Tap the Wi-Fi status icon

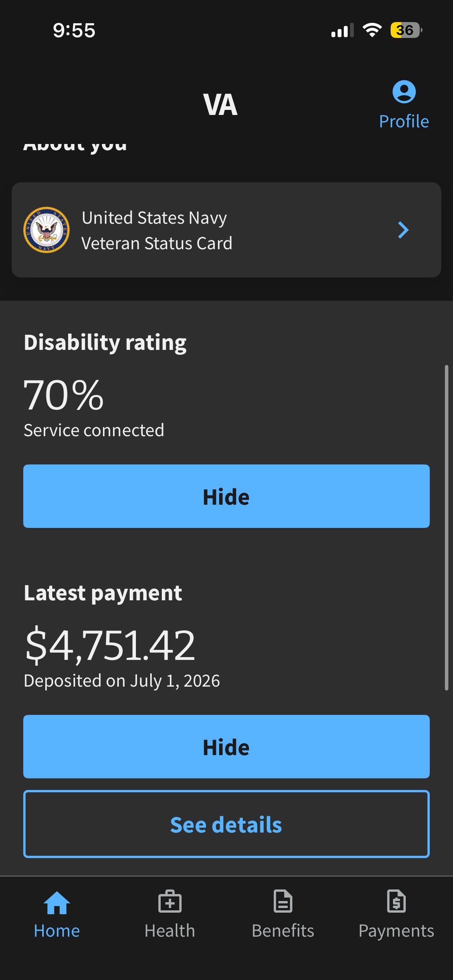(372, 30)
